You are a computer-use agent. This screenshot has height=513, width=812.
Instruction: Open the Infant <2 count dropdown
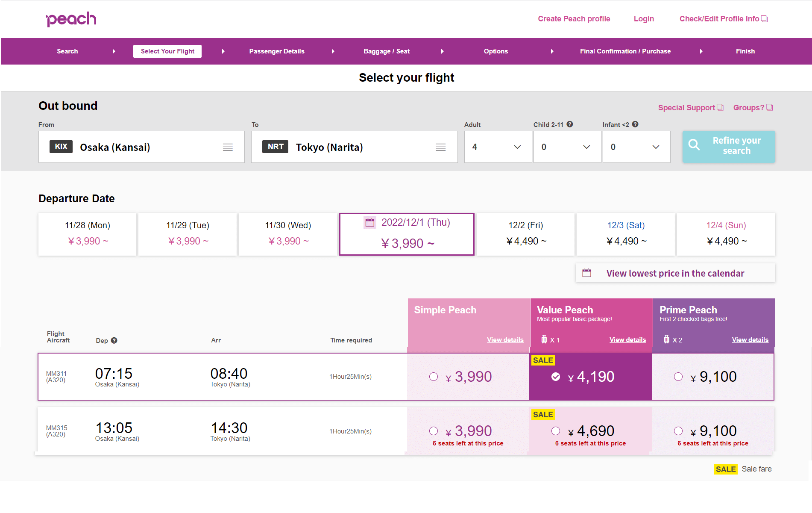pyautogui.click(x=636, y=147)
